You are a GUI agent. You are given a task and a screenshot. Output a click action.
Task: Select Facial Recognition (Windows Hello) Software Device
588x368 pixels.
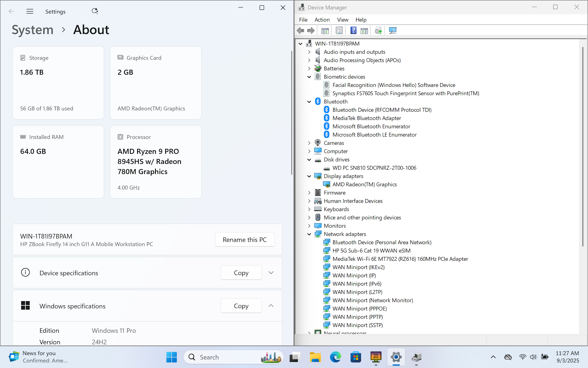[x=394, y=85]
